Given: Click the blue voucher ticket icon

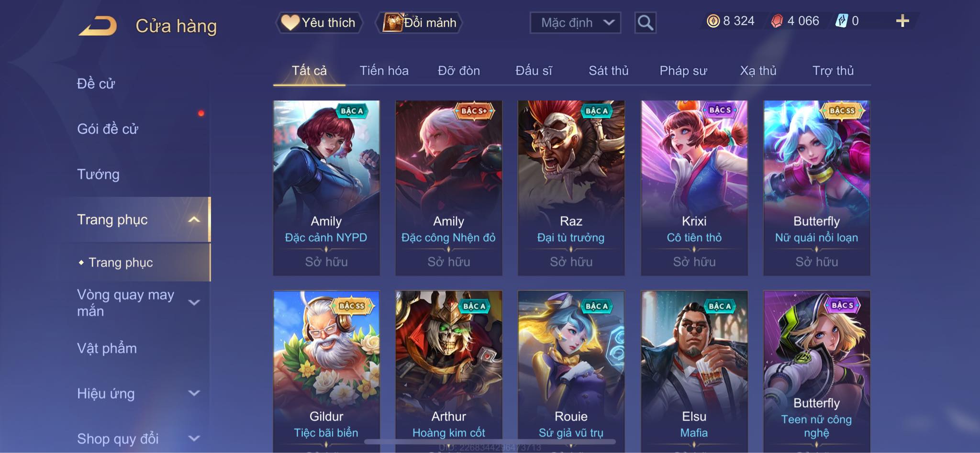Looking at the screenshot, I should point(841,21).
